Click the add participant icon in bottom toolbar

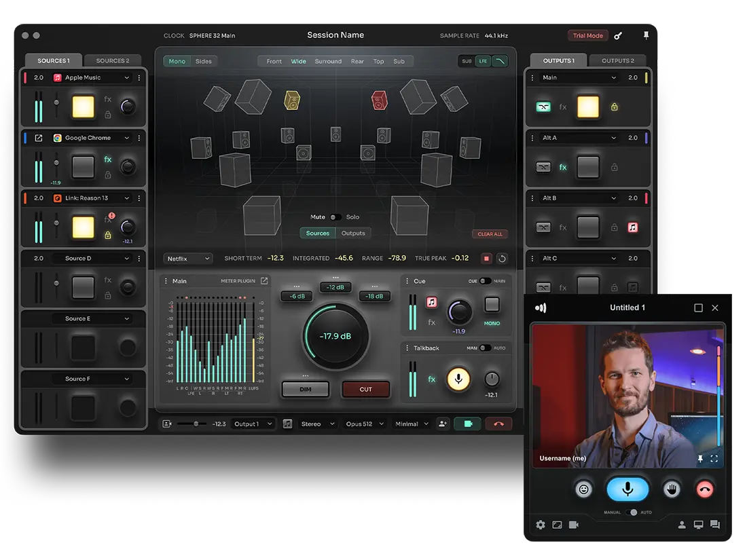(x=443, y=424)
